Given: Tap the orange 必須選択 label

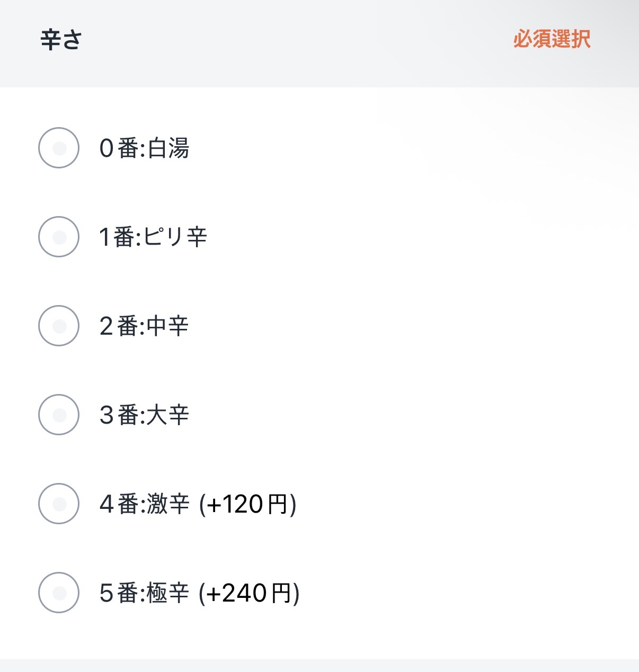Looking at the screenshot, I should coord(552,40).
